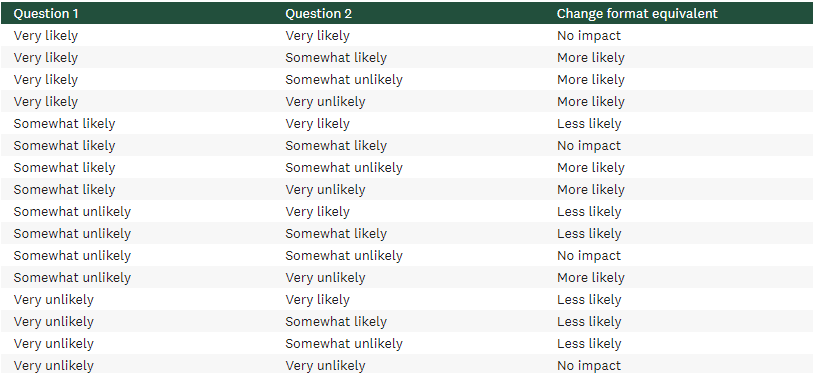Click Somewhat unlikely in Question 2 of Somewhat likely row
This screenshot has height=373, width=813.
pyautogui.click(x=344, y=168)
